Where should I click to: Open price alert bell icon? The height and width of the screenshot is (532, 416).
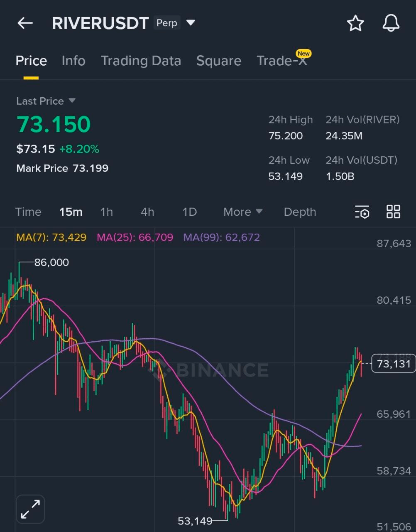[x=391, y=23]
